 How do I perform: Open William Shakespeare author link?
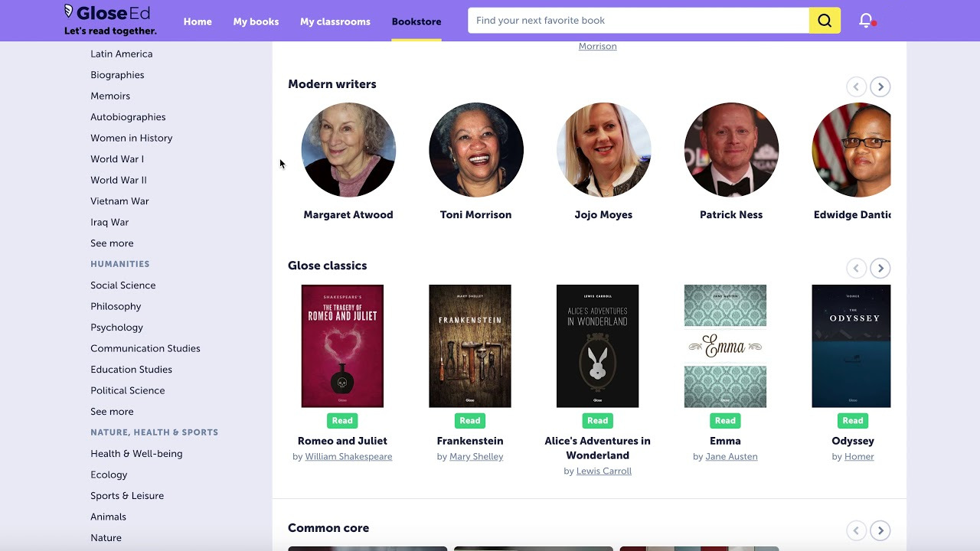point(348,457)
